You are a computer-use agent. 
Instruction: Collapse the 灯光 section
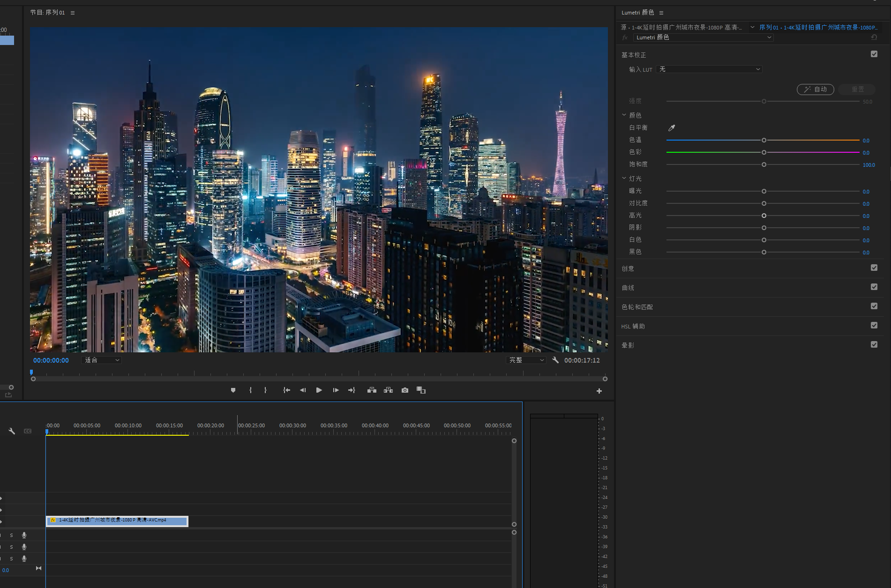point(624,179)
